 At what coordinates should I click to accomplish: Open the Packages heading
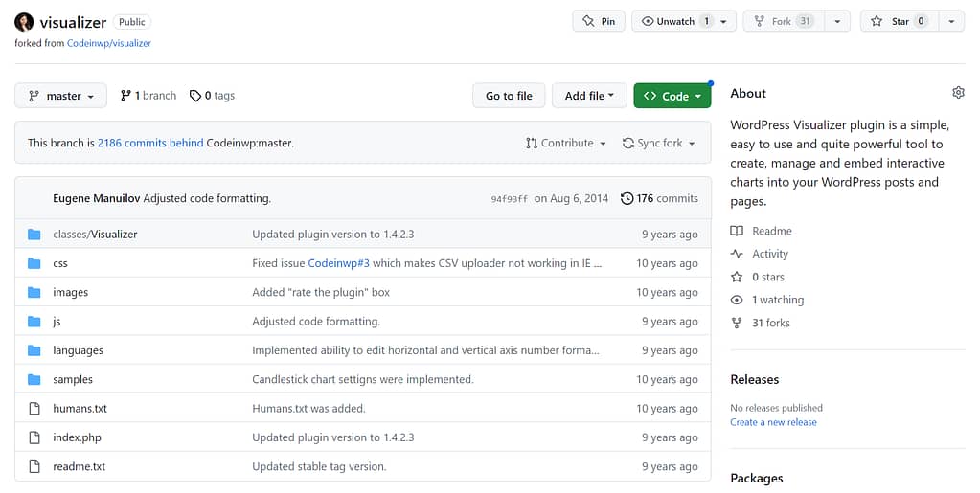(757, 479)
